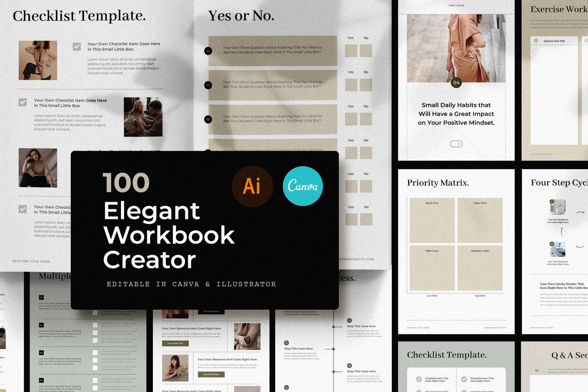The width and height of the screenshot is (588, 392).
Task: Check the No box for question 03
Action: pyautogui.click(x=366, y=119)
